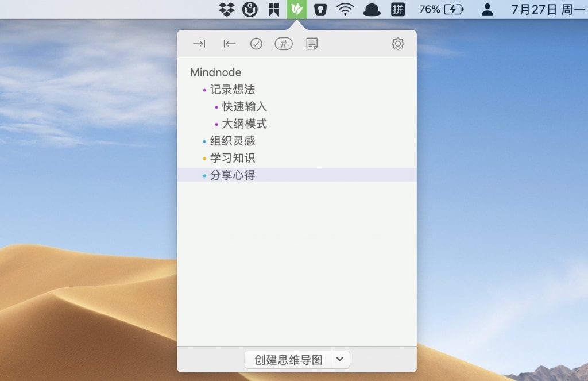This screenshot has height=381, width=588.
Task: Open the user account menu icon
Action: click(487, 9)
